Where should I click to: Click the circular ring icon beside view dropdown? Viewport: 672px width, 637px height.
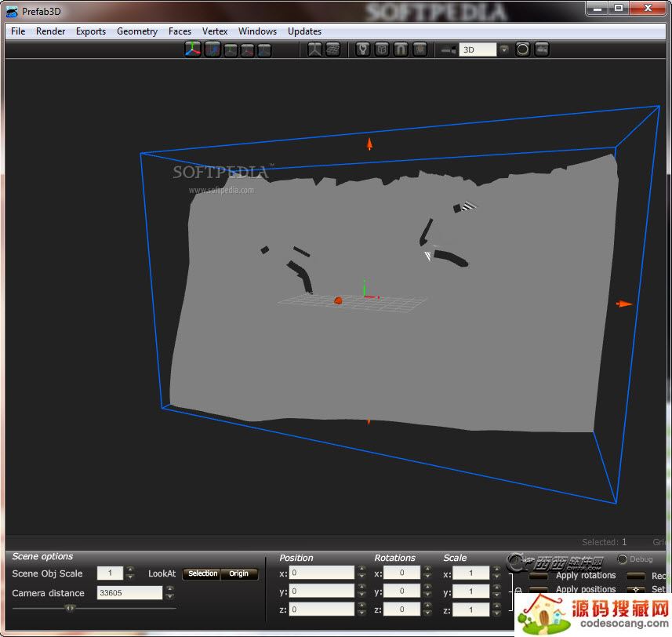(522, 49)
